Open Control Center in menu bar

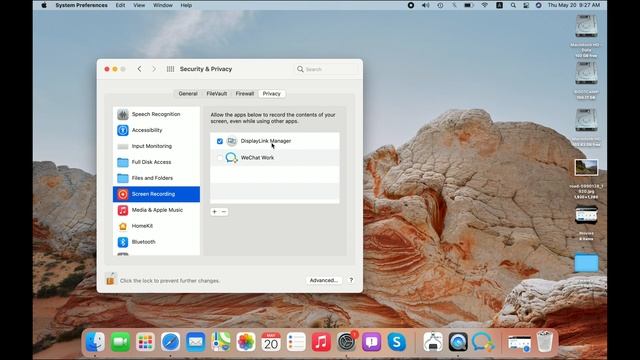(x=526, y=5)
